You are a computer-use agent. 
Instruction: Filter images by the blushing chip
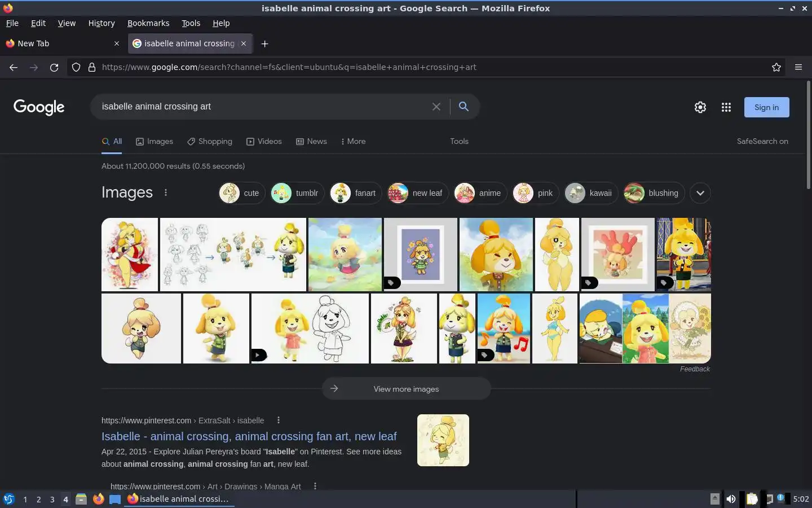654,193
